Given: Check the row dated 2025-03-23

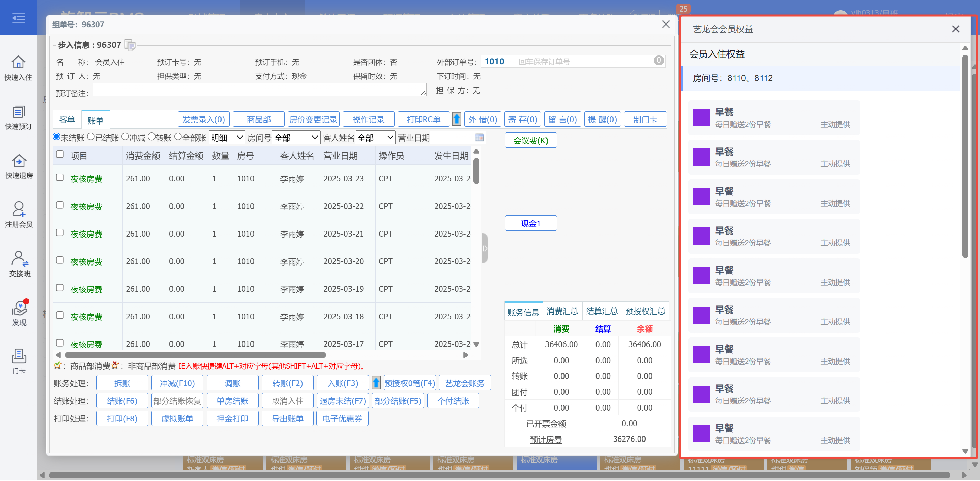Looking at the screenshot, I should (x=60, y=177).
